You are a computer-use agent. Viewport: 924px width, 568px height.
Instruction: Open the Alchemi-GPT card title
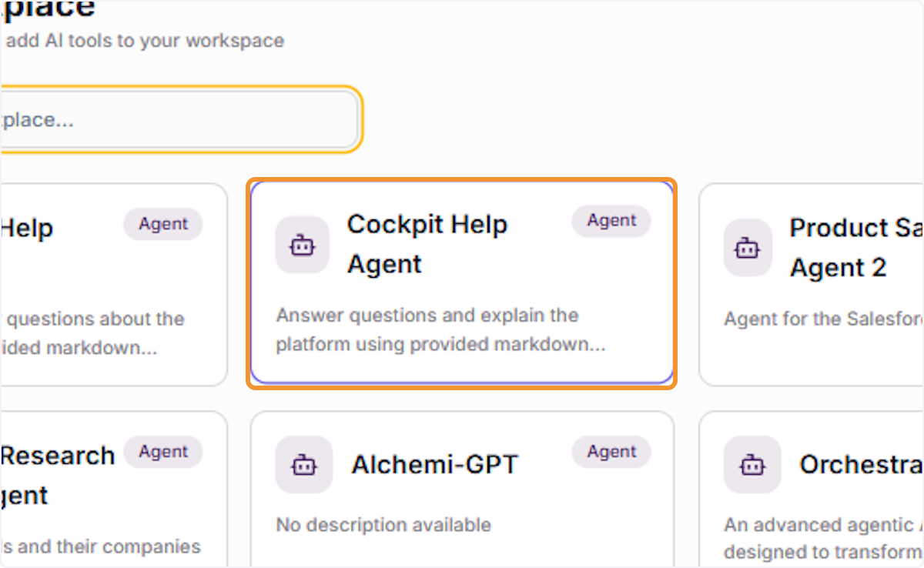click(434, 464)
